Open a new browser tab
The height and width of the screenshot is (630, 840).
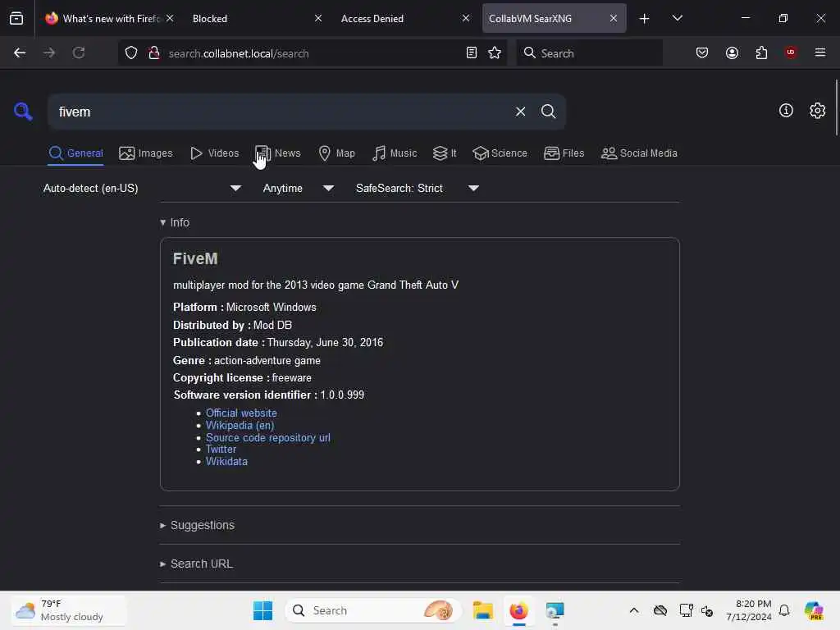pyautogui.click(x=644, y=19)
